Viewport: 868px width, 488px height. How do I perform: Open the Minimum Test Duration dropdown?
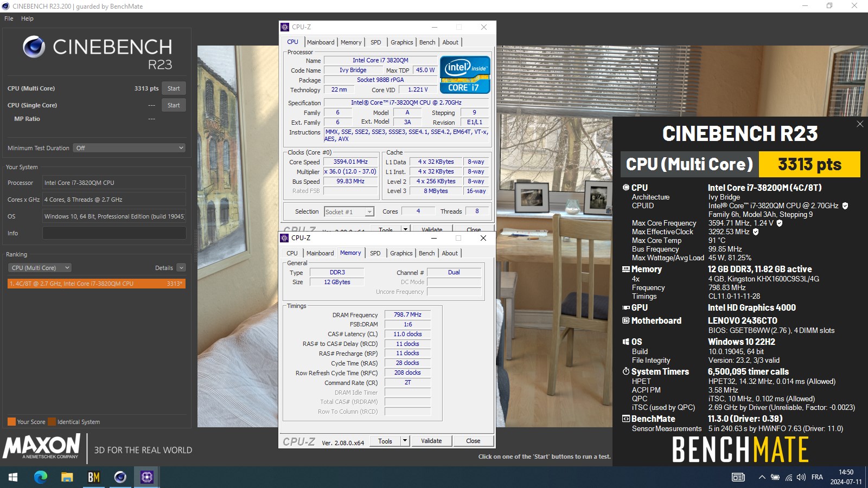[x=130, y=148]
